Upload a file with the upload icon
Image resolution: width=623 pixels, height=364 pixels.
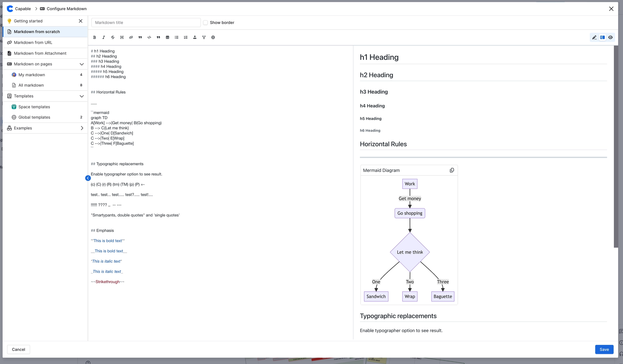pos(195,37)
